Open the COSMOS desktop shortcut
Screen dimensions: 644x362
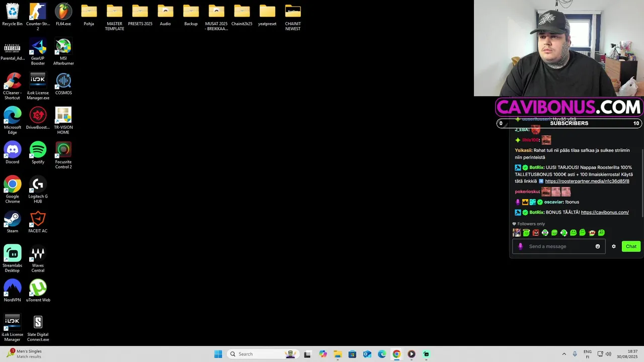(63, 84)
